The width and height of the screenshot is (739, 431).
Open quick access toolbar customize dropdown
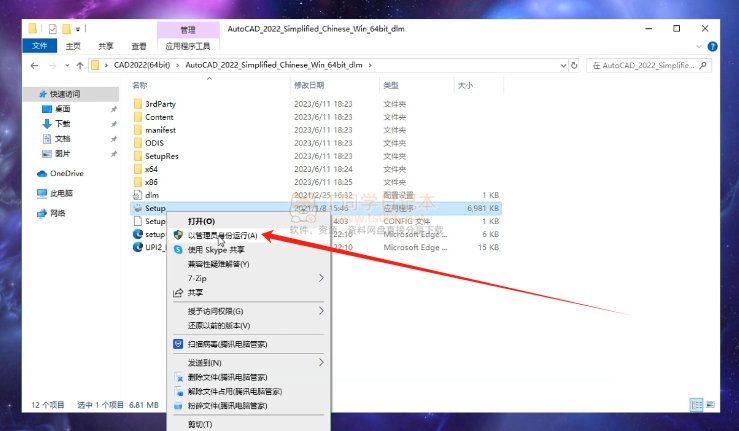coord(78,29)
